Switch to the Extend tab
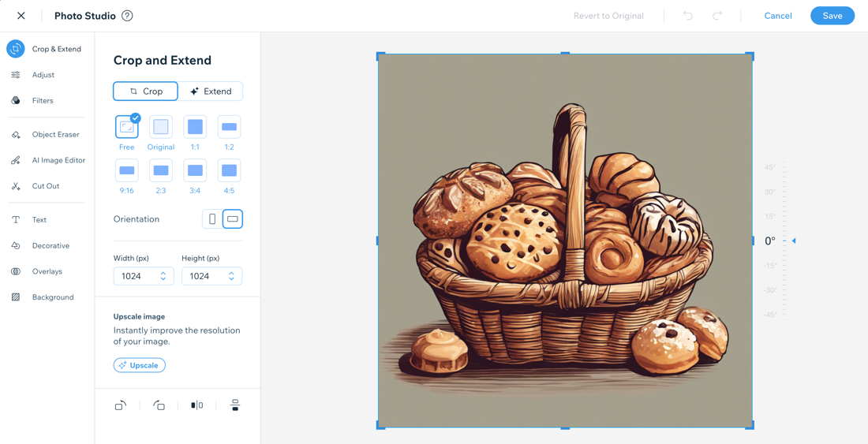Image resolution: width=868 pixels, height=444 pixels. pyautogui.click(x=211, y=91)
